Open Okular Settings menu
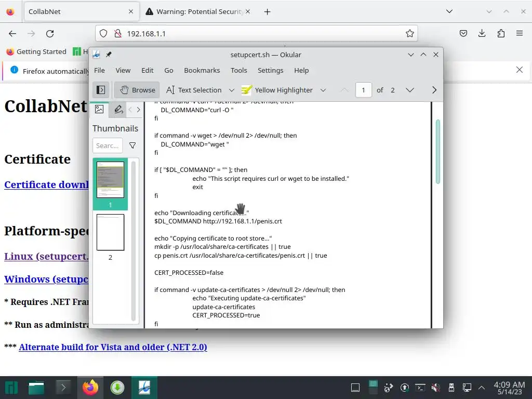Image resolution: width=532 pixels, height=399 pixels. pos(270,70)
